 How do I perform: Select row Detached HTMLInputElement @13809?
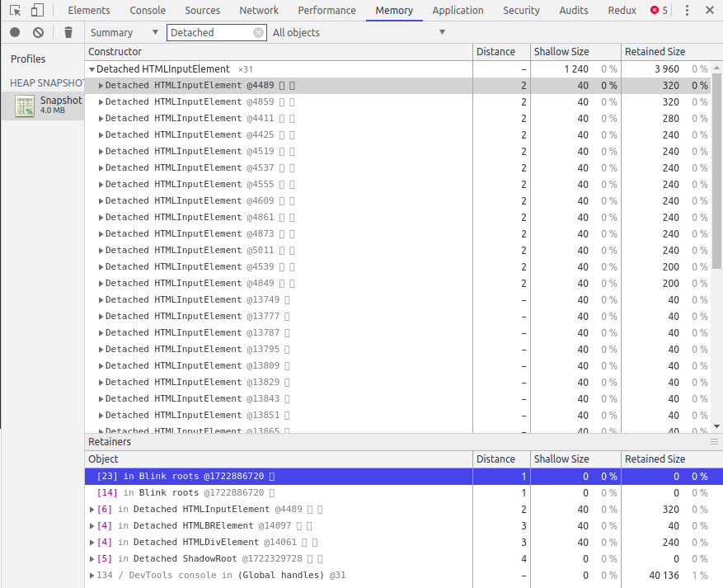[x=399, y=365]
